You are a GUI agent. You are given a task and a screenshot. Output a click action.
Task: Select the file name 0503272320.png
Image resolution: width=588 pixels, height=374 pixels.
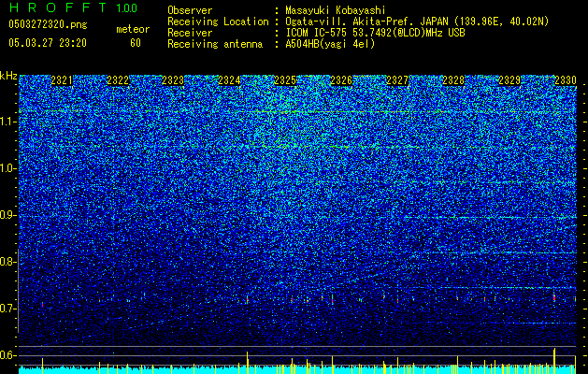(48, 25)
